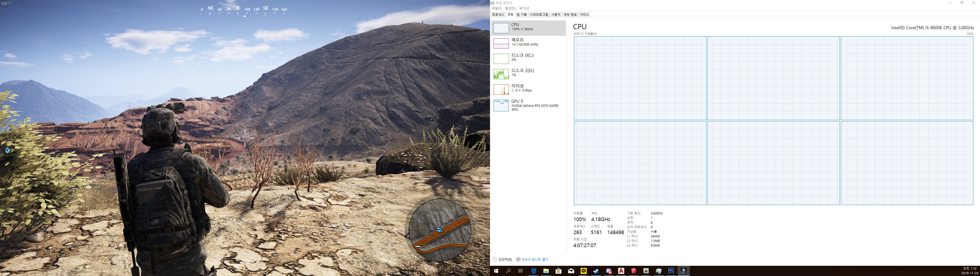Click the 263 processes value
This screenshot has height=276, width=980.
click(578, 233)
